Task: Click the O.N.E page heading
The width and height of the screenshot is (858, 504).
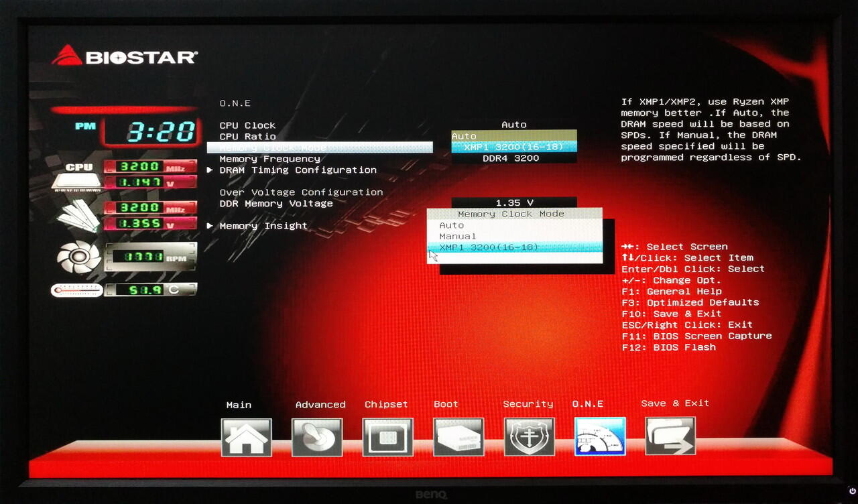Action: (x=235, y=103)
